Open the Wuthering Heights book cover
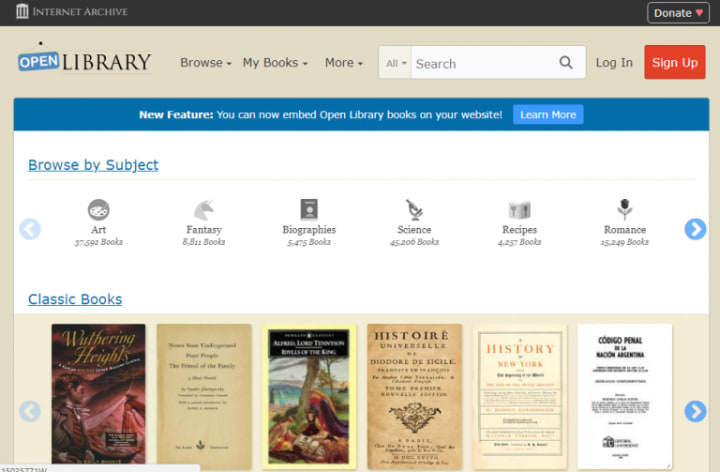 point(98,394)
